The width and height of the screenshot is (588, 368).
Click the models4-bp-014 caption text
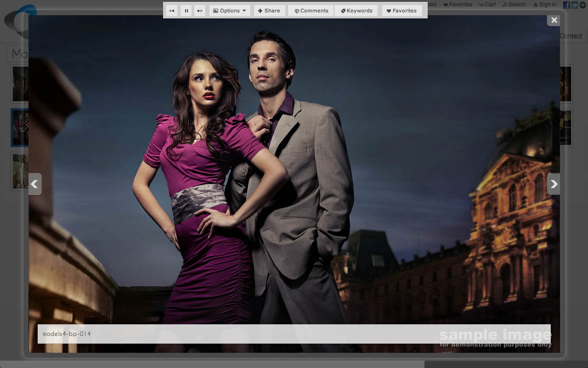(67, 334)
